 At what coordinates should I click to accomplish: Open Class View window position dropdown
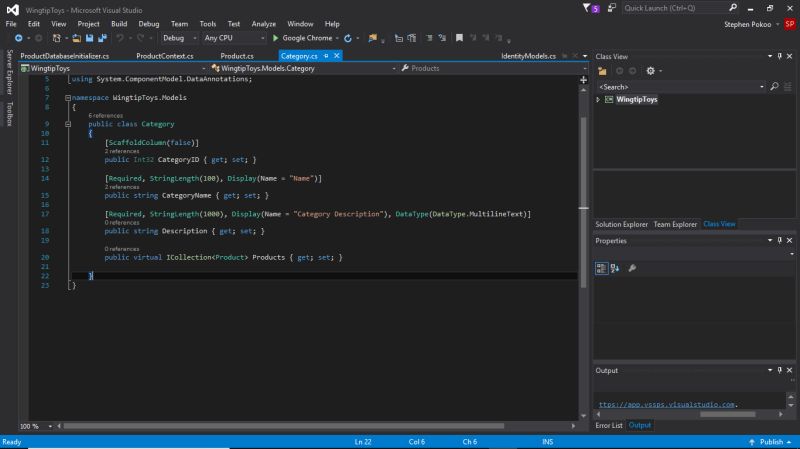pyautogui.click(x=770, y=56)
